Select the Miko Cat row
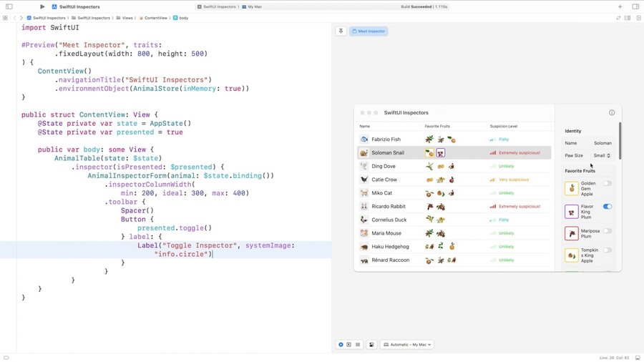This screenshot has width=644, height=362. click(x=454, y=193)
